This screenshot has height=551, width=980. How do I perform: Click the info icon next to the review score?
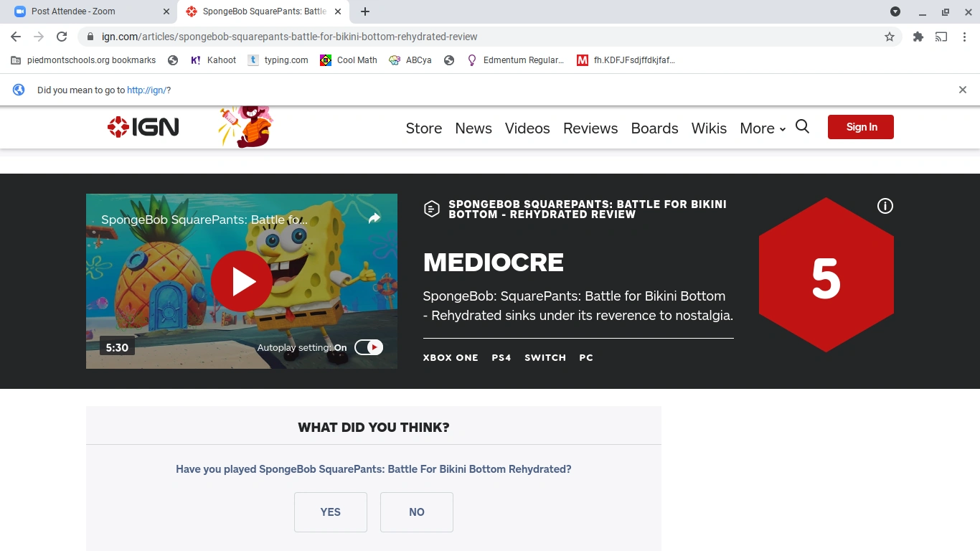pyautogui.click(x=885, y=206)
